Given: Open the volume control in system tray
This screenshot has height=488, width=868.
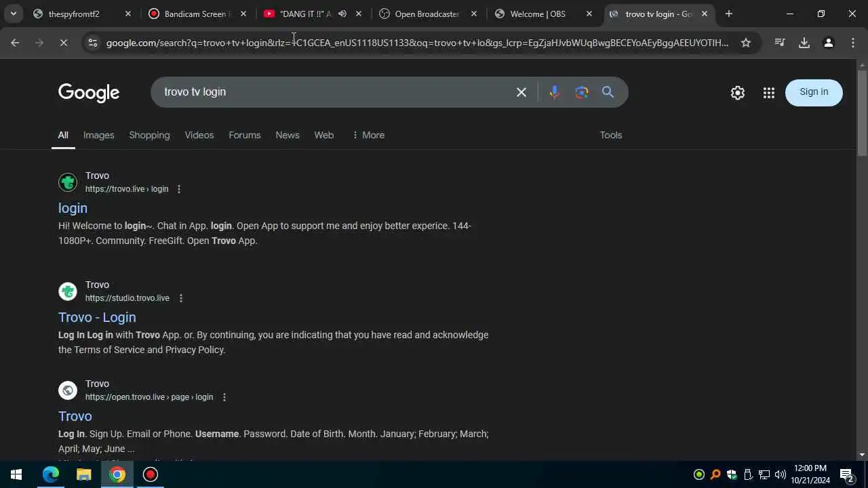Looking at the screenshot, I should pos(781,474).
